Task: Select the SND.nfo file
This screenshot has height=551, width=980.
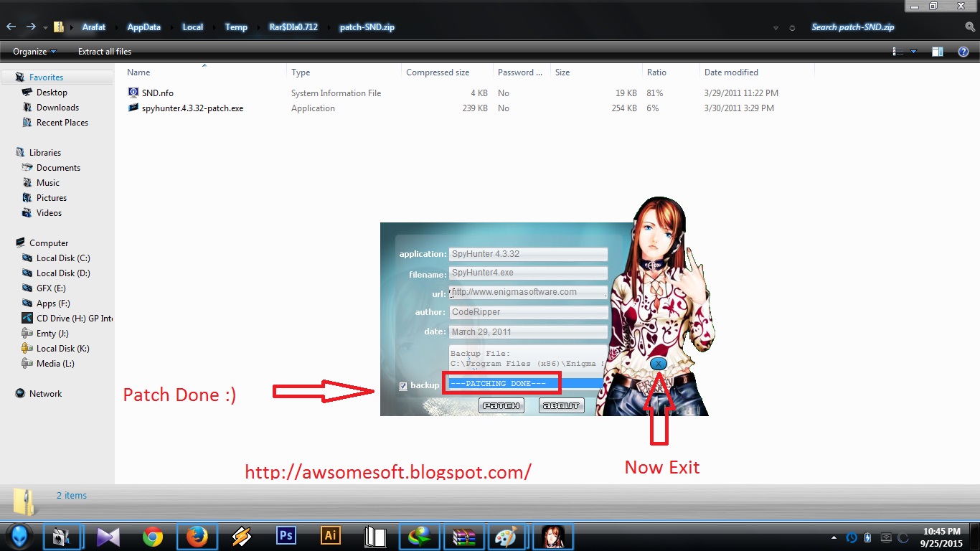Action: coord(158,93)
